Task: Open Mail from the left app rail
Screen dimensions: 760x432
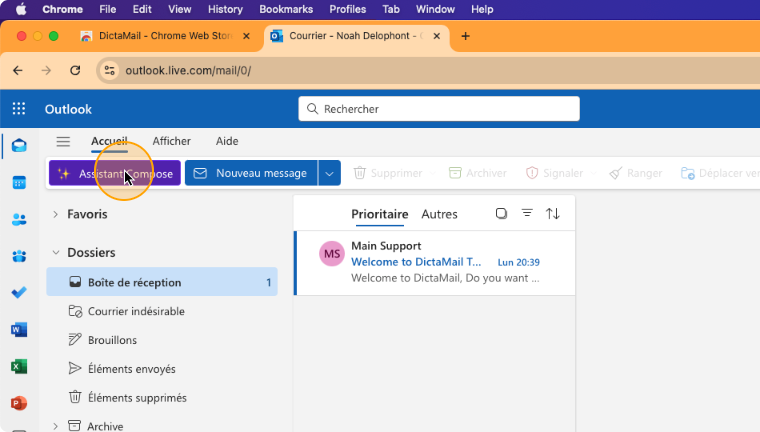Action: (x=19, y=145)
